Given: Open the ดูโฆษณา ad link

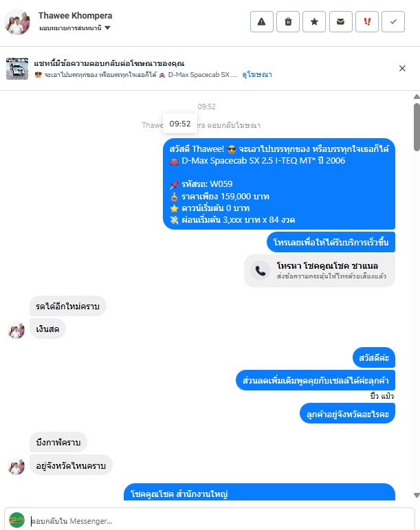Looking at the screenshot, I should [257, 75].
